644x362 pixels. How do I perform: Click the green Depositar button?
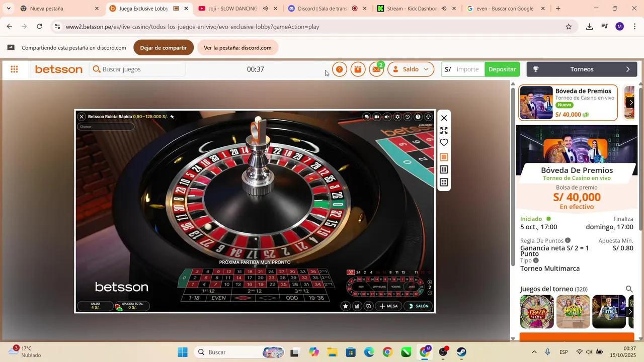tap(502, 69)
